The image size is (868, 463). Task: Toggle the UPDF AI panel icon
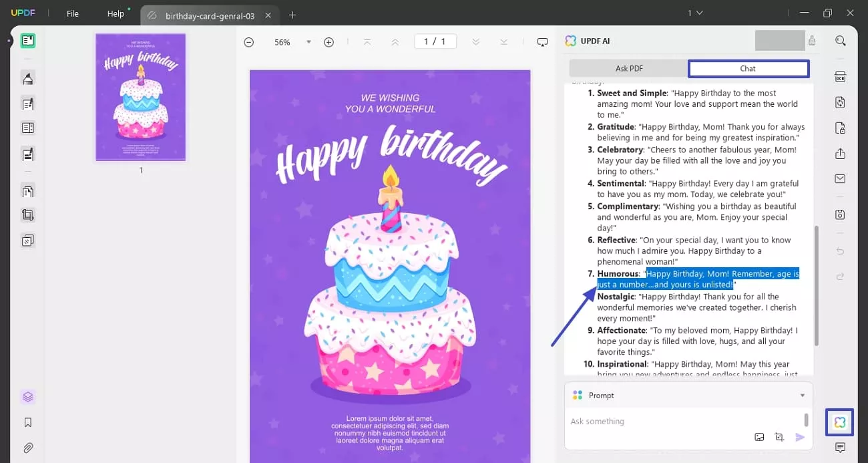(x=840, y=422)
